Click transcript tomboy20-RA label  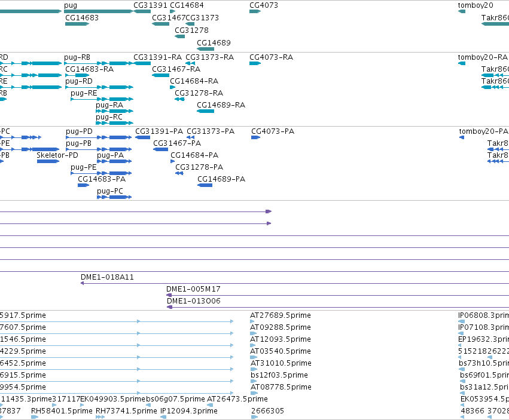pyautogui.click(x=483, y=57)
